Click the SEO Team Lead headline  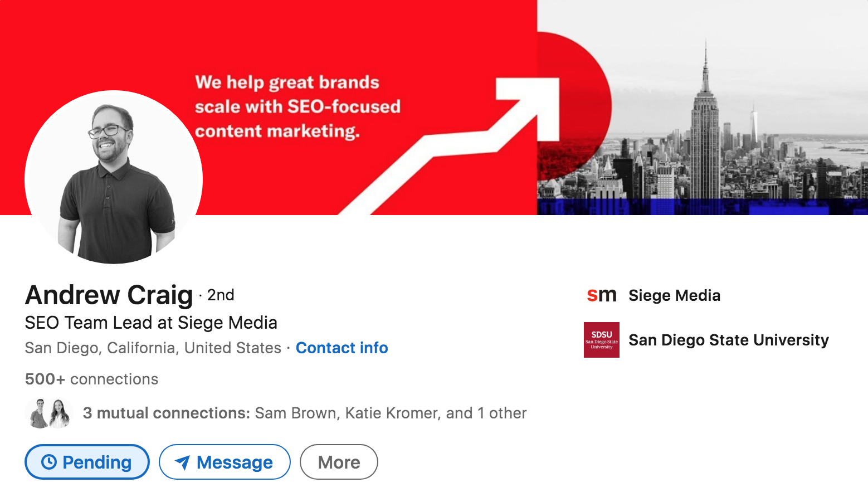coord(150,323)
